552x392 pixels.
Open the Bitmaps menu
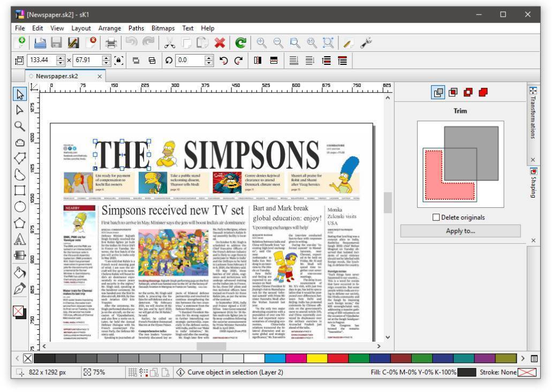coord(163,28)
